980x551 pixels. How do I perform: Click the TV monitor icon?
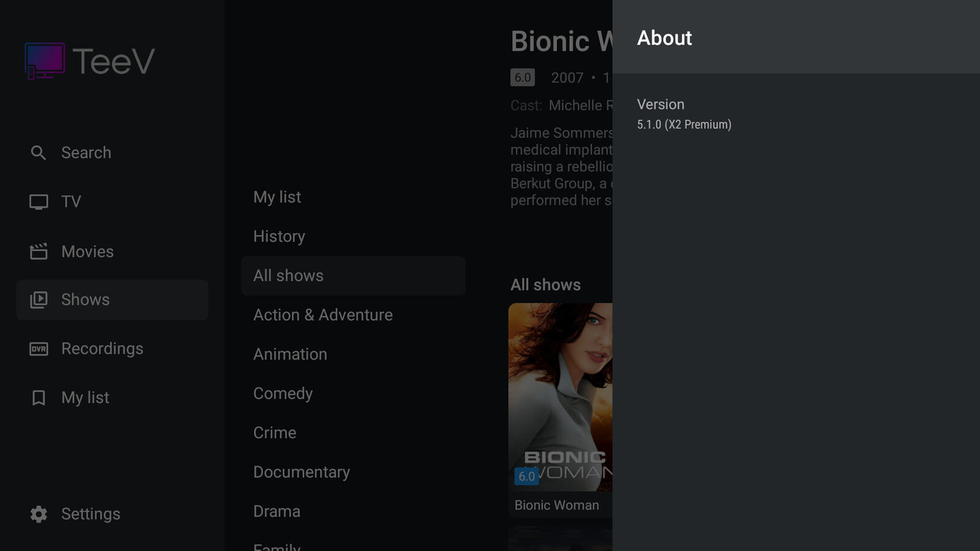(x=39, y=202)
